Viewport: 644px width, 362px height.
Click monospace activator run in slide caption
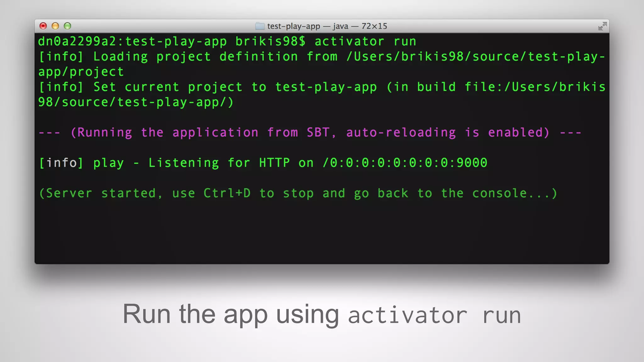[435, 315]
